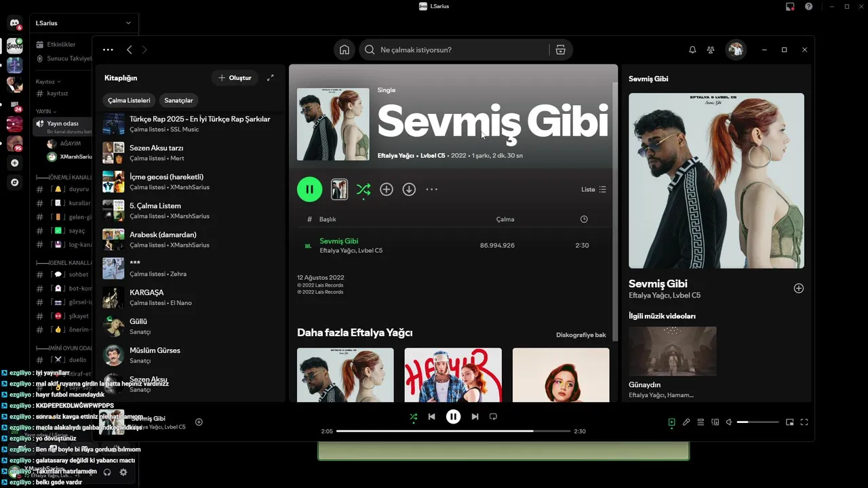Open Sezen Aksu tarzı playlist

191,152
